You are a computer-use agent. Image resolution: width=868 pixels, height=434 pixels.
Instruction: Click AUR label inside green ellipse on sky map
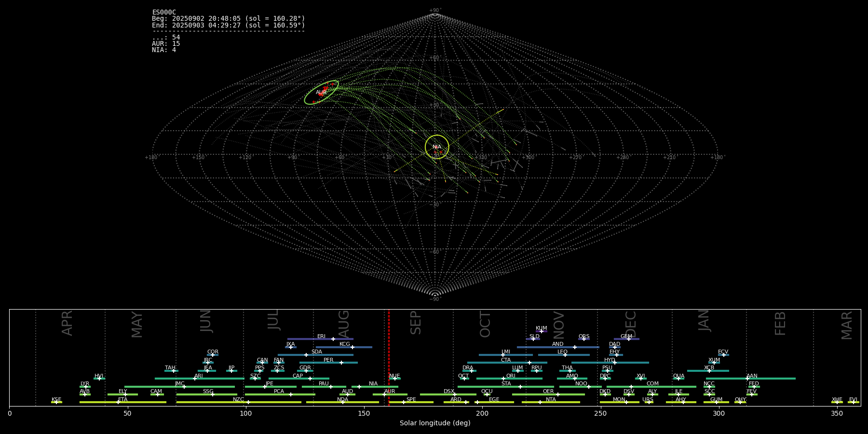[x=321, y=92]
